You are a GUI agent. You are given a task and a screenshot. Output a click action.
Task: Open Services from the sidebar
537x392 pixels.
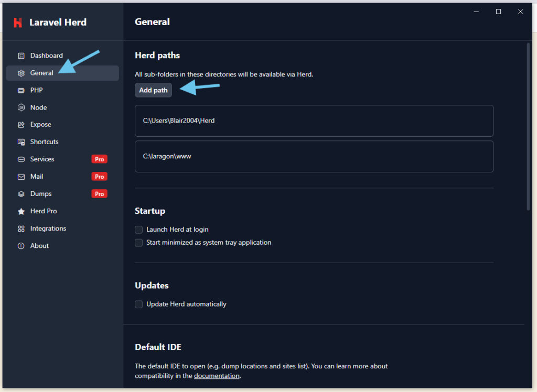pyautogui.click(x=63, y=159)
